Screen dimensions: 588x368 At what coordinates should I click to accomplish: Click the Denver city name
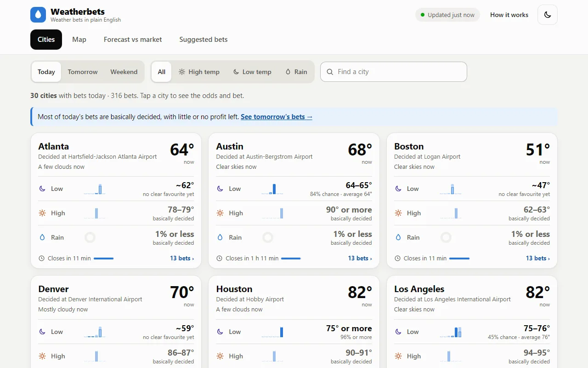[x=53, y=289]
